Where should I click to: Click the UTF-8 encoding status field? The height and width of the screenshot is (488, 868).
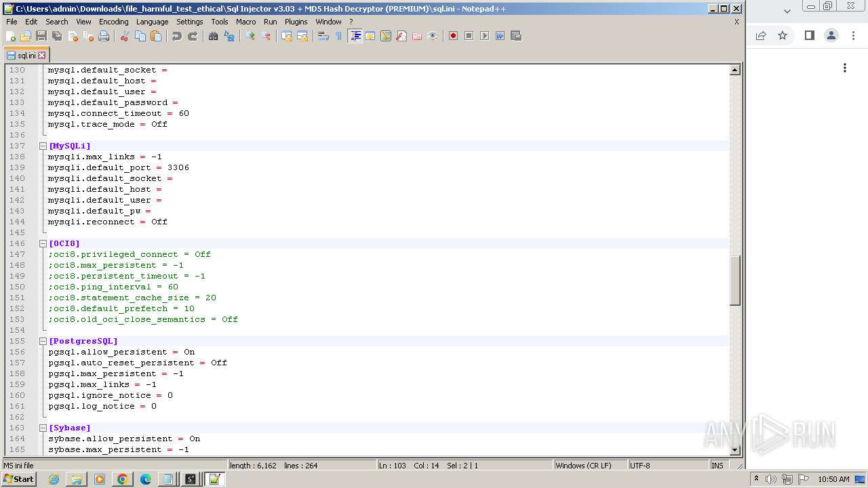[668, 466]
